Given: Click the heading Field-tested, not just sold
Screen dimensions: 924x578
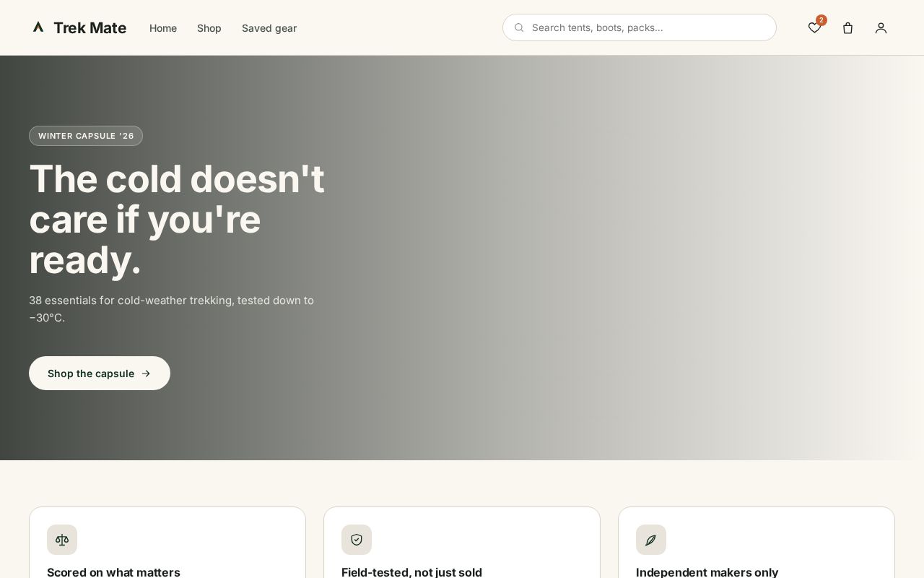Looking at the screenshot, I should (x=411, y=572).
